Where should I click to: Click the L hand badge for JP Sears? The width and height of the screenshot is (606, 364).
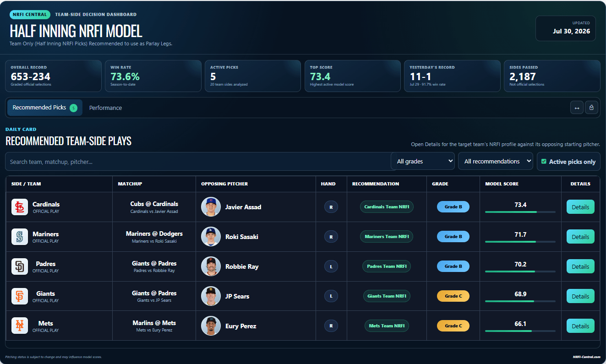click(331, 296)
